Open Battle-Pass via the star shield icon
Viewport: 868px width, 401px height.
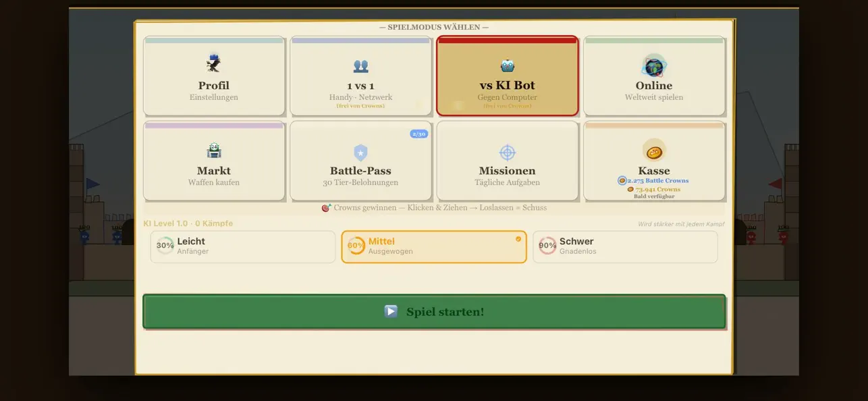361,153
